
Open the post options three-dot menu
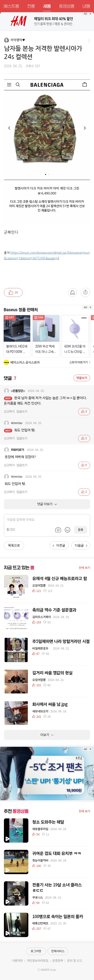coord(89,41)
